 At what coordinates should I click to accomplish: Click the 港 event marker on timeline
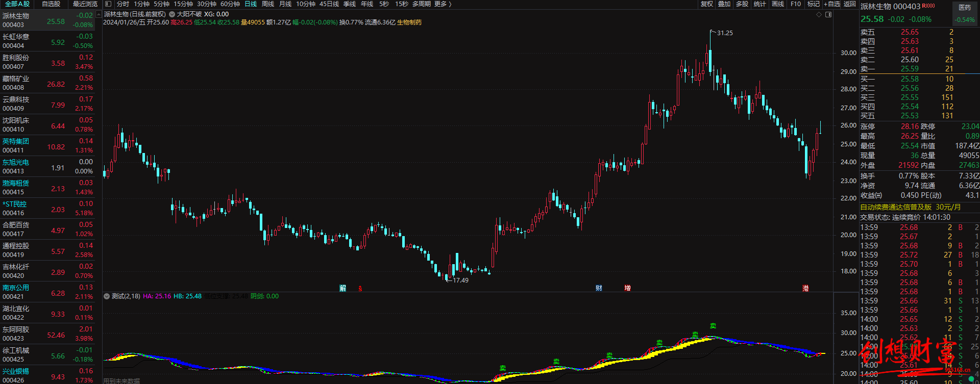tap(805, 288)
